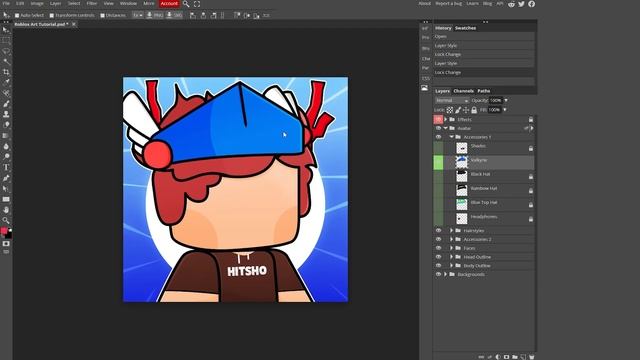Lock position cross-arrows icon
The height and width of the screenshot is (360, 640).
(466, 110)
